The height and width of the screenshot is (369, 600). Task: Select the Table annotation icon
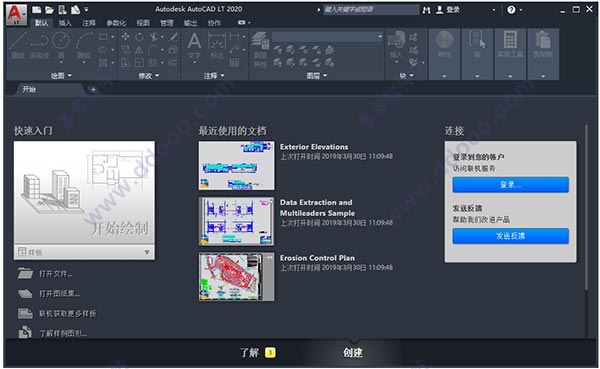[234, 62]
